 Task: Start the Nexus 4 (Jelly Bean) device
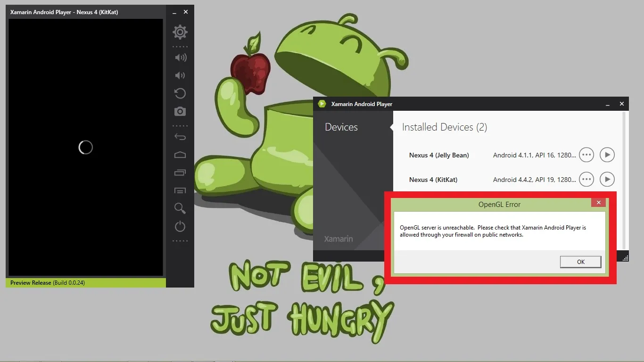pyautogui.click(x=607, y=155)
